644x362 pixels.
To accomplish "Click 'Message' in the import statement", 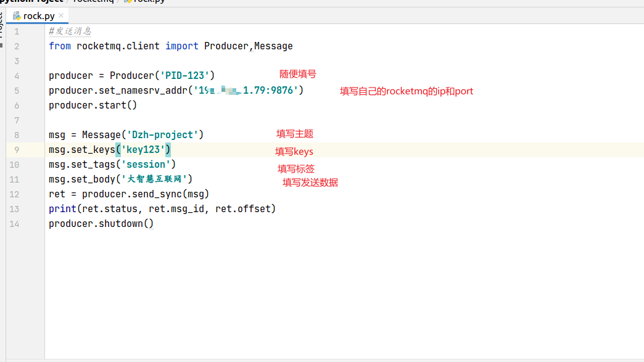I will coord(273,46).
